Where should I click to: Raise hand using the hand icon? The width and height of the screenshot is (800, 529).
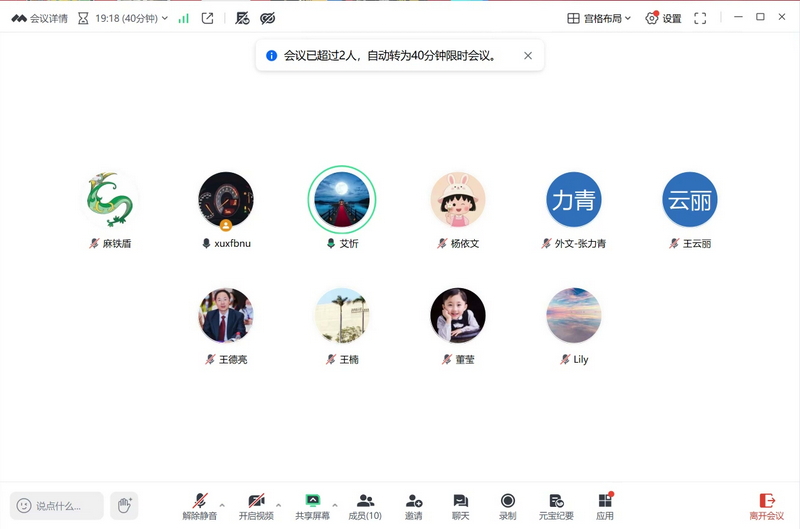[x=124, y=506]
